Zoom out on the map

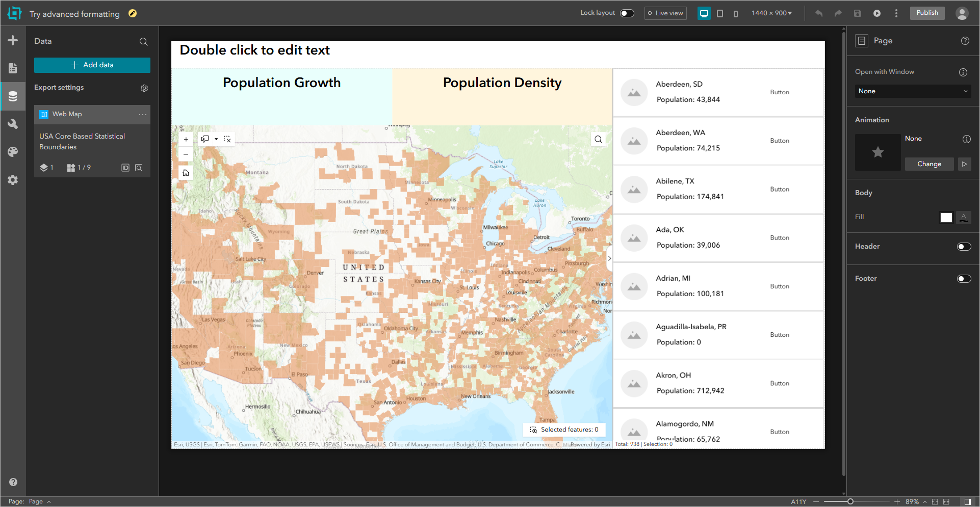pos(186,154)
